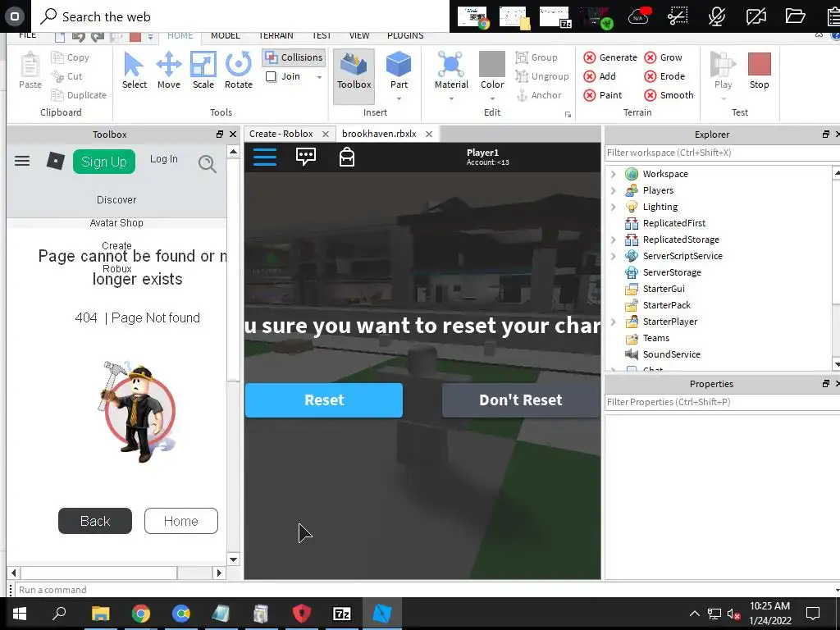
Task: Switch to the TERRAIN ribbon tab
Action: pyautogui.click(x=276, y=36)
